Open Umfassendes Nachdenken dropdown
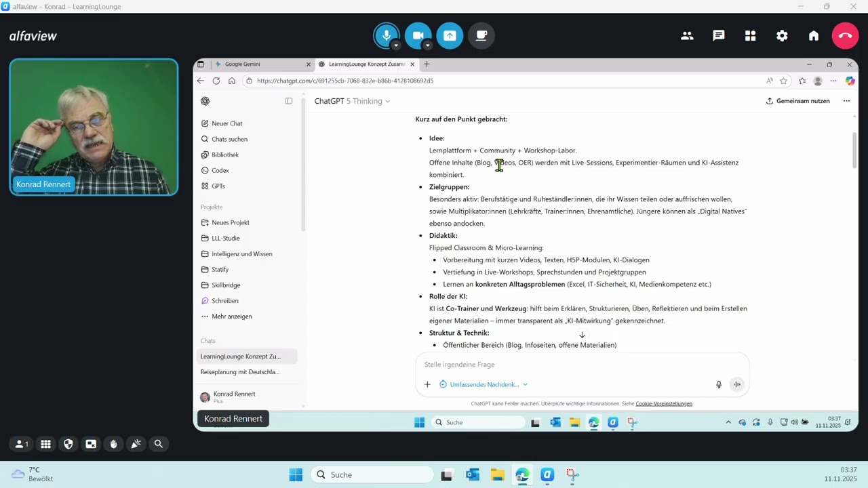The width and height of the screenshot is (868, 488). click(x=483, y=384)
